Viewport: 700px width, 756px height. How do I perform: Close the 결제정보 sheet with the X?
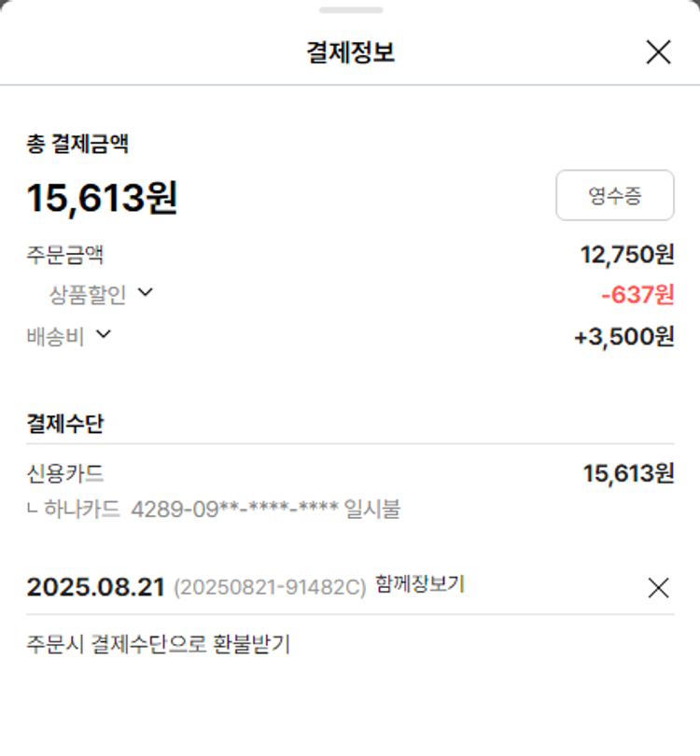658,52
